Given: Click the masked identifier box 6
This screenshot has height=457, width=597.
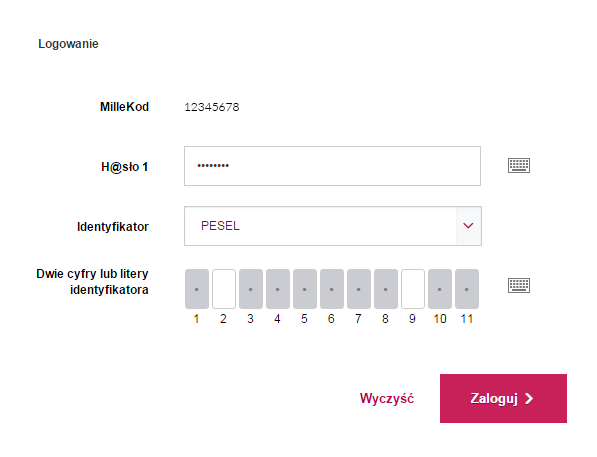Looking at the screenshot, I should coord(332,289).
